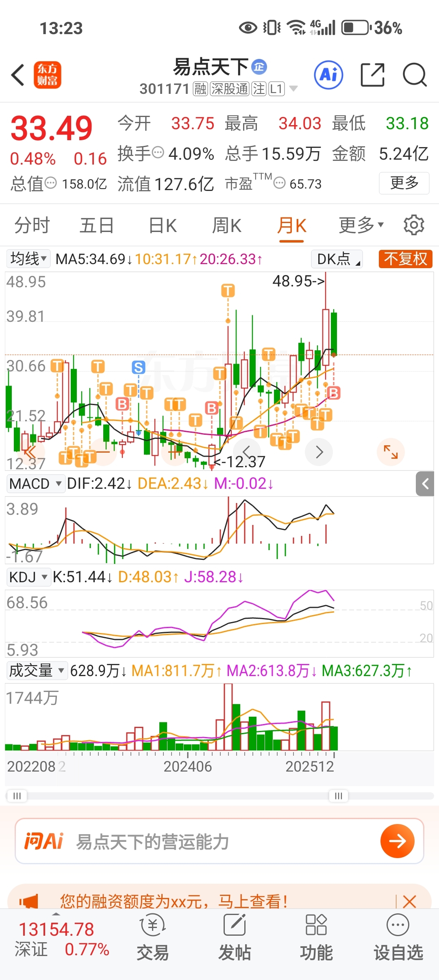Open the MACD indicator dropdown

coord(36,483)
